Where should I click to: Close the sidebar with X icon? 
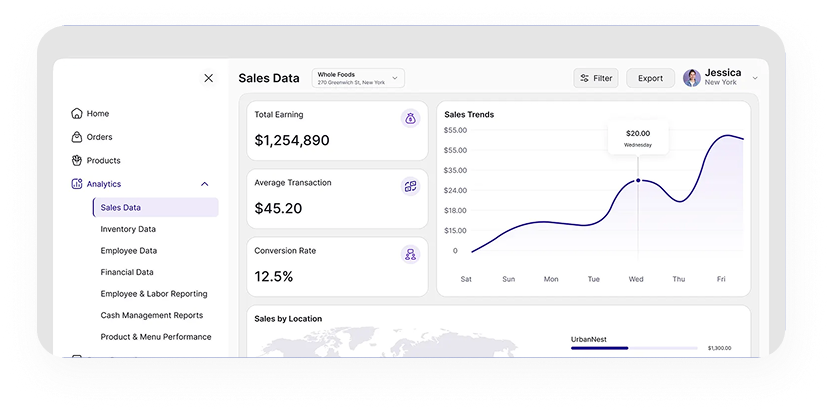coord(208,78)
